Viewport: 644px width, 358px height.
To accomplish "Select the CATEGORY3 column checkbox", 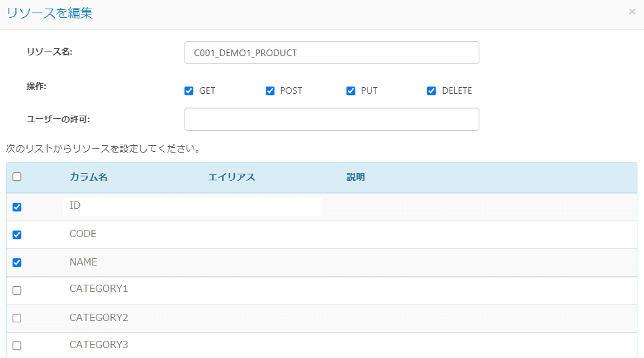I will coord(17,345).
